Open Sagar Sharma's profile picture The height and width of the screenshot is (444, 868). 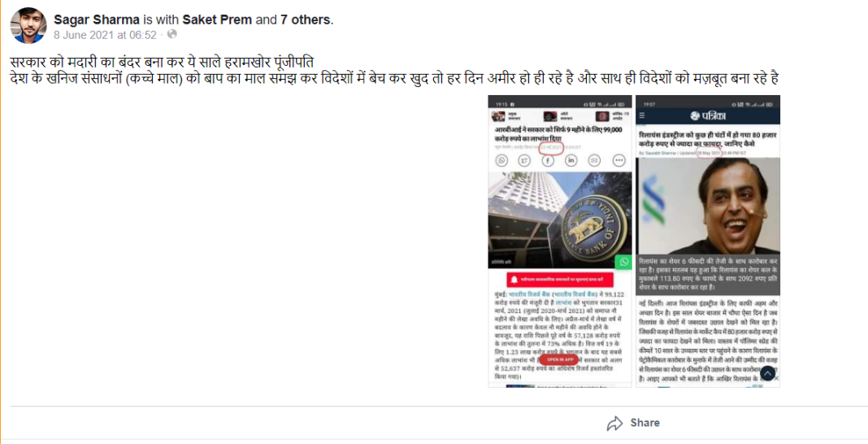(28, 25)
